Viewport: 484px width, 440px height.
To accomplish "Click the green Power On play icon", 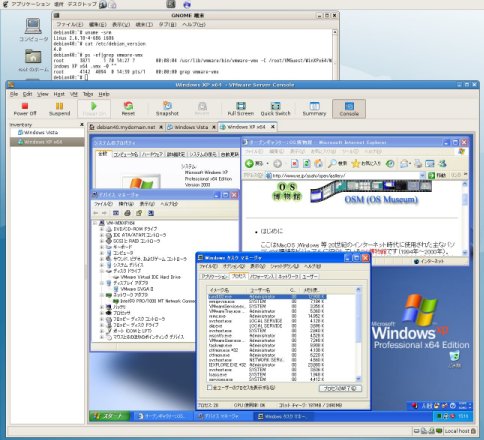I will pyautogui.click(x=94, y=106).
